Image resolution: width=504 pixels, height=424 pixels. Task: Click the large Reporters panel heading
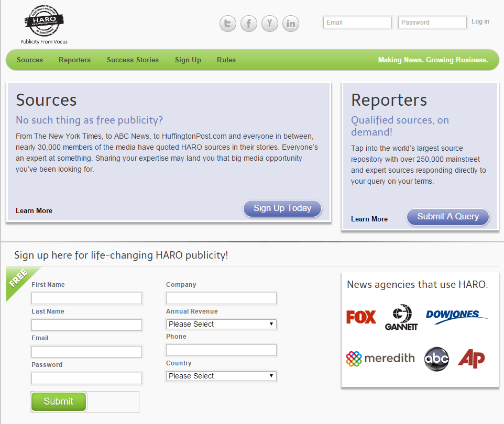pos(389,100)
